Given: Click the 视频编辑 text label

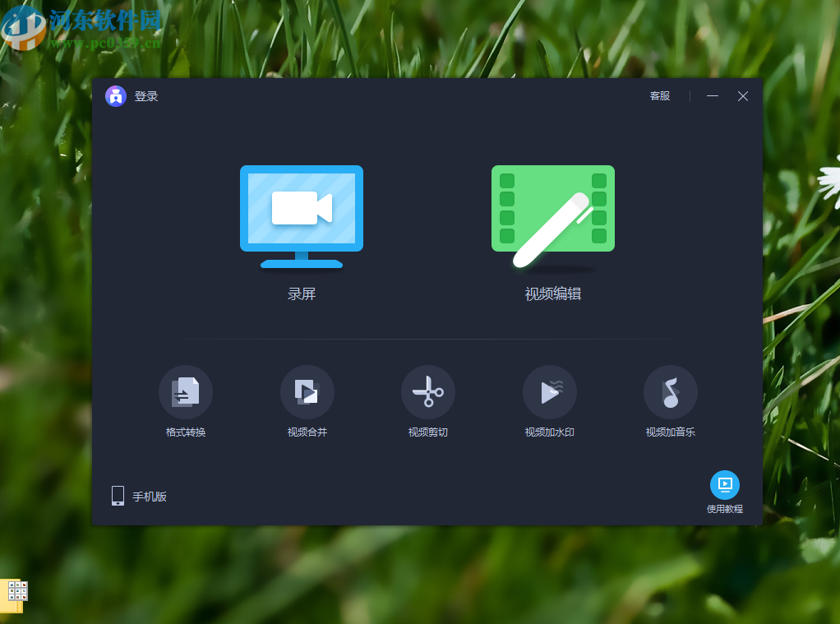Looking at the screenshot, I should coord(553,294).
